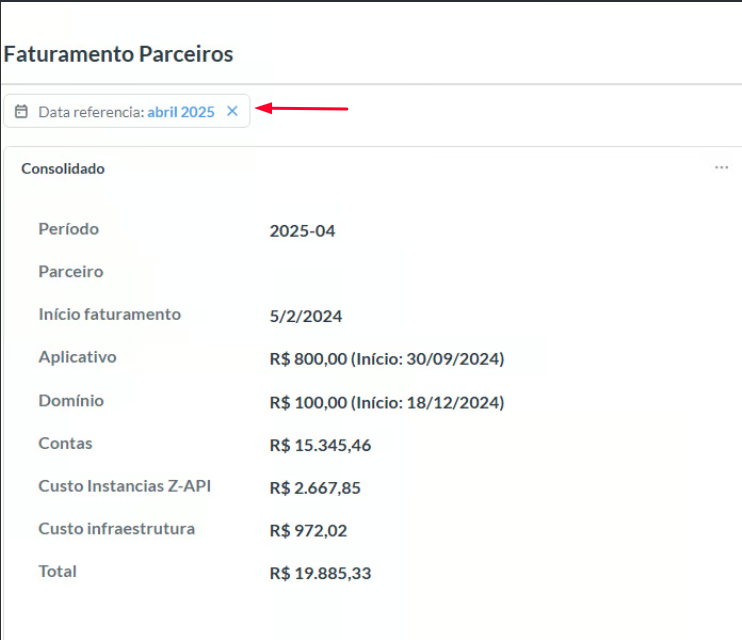Click the Custo Instancias Z-API amount R$ 2.667,85

tap(315, 488)
